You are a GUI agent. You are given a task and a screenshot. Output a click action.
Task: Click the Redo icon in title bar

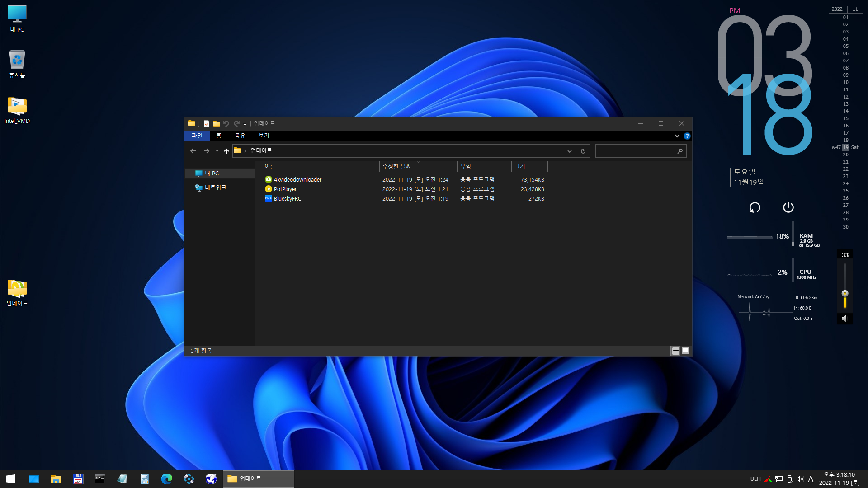coord(236,123)
